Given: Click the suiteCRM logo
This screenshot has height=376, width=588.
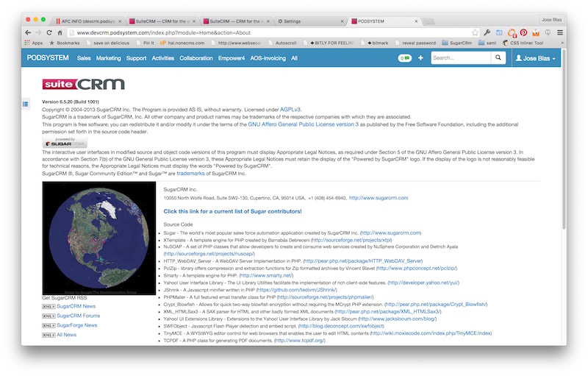Looking at the screenshot, I should point(83,84).
